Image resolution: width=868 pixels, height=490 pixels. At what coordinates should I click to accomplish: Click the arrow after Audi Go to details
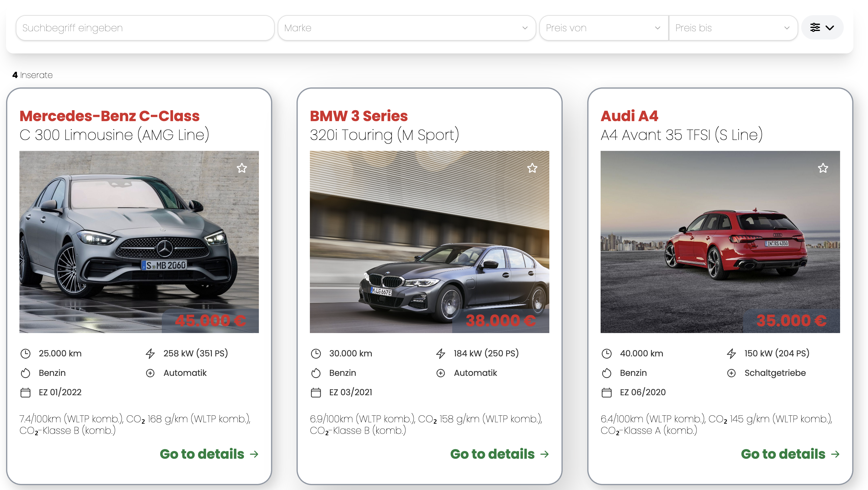pyautogui.click(x=835, y=454)
